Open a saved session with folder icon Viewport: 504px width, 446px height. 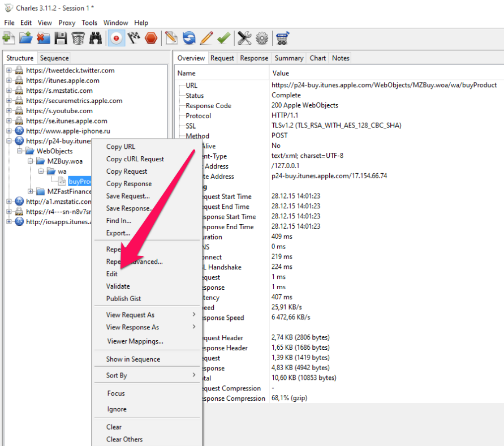click(x=25, y=38)
